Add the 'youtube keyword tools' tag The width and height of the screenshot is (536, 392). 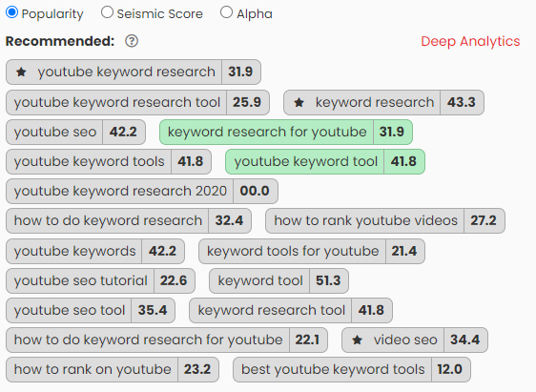(x=109, y=161)
